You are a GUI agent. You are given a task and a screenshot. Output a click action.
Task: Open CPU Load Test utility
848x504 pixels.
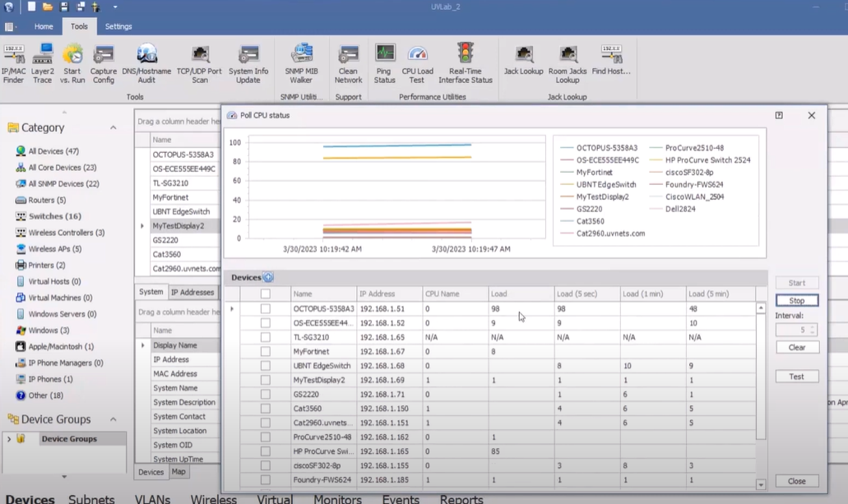pyautogui.click(x=418, y=64)
